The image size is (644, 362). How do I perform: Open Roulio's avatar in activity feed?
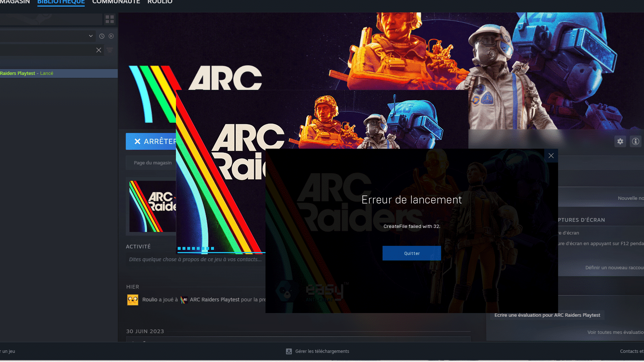point(133,300)
